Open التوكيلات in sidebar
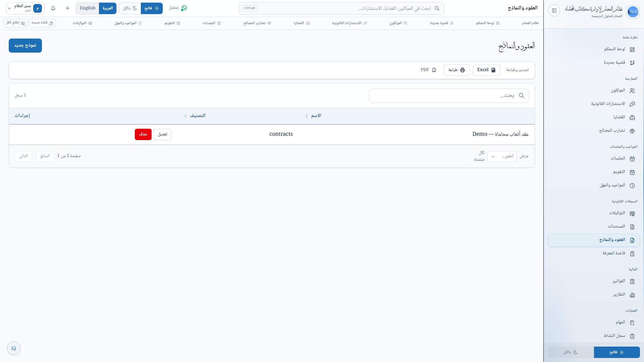 [594, 213]
